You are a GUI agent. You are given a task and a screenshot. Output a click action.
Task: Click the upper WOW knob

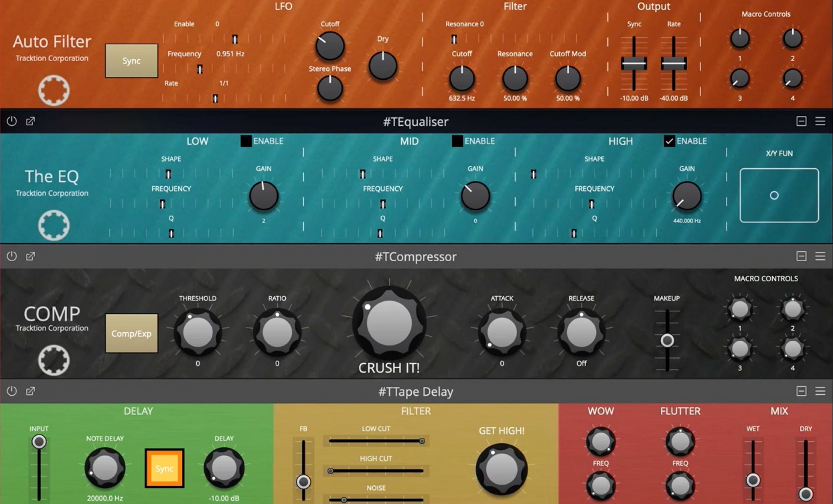tap(601, 442)
